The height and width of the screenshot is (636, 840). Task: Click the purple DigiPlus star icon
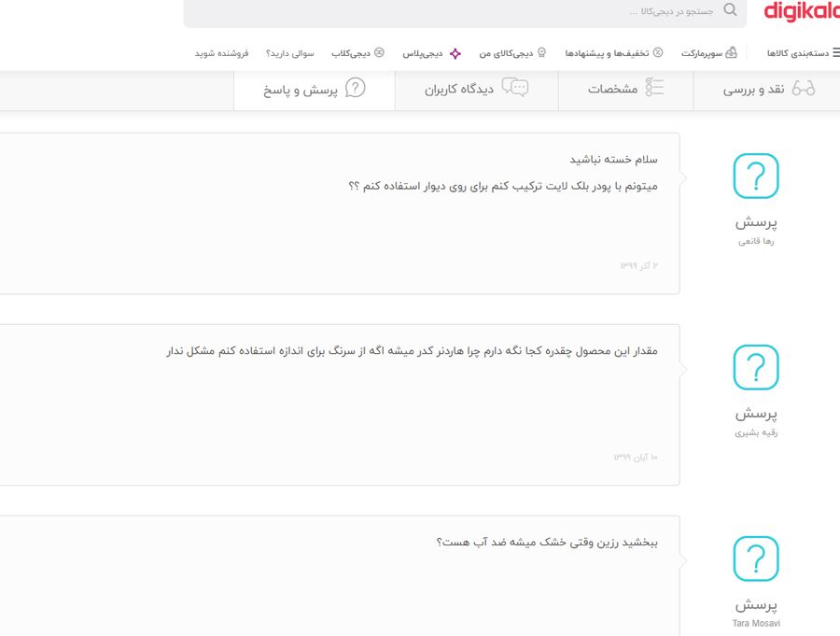coord(455,53)
